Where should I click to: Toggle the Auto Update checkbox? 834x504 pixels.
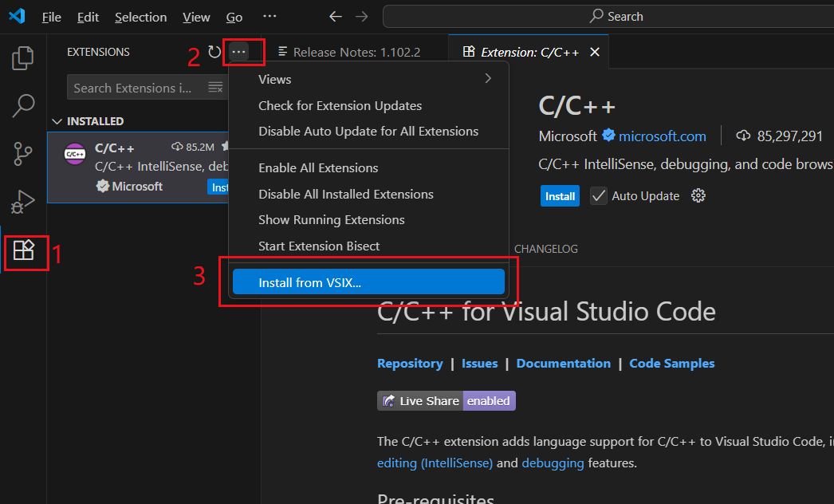coord(598,196)
